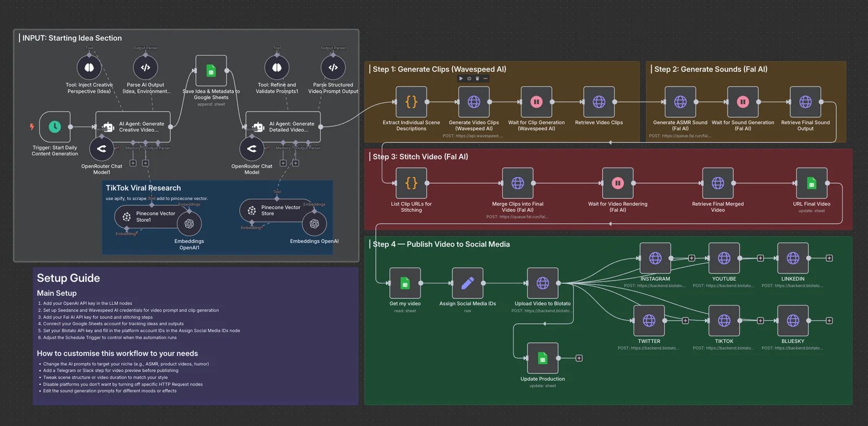Click the Save Idea & Metadata Google Sheets node
Image resolution: width=868 pixels, height=426 pixels.
click(211, 70)
